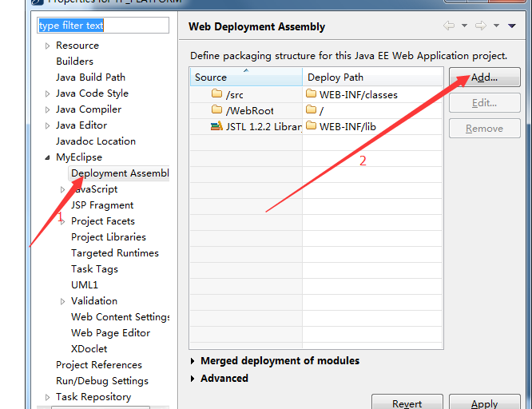Expand the Task Repository node
The width and height of the screenshot is (532, 409).
click(47, 397)
